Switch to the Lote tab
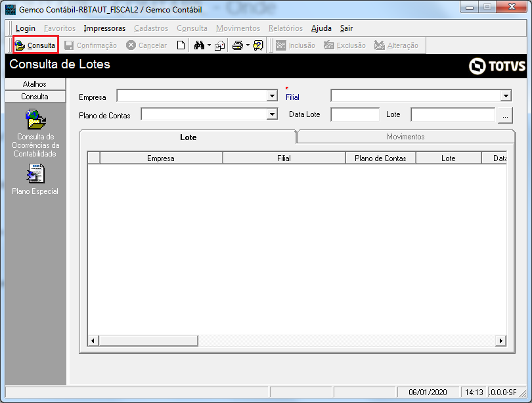The image size is (532, 403). [x=188, y=137]
